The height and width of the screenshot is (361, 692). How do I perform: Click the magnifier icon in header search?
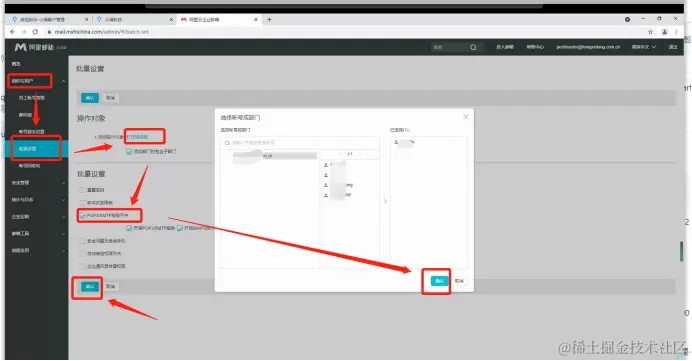(x=473, y=47)
